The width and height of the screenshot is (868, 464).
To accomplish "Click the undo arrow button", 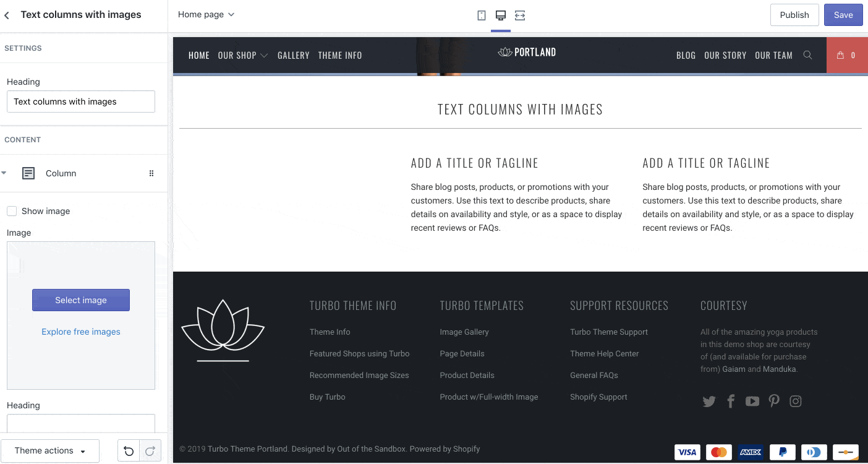I will (129, 451).
